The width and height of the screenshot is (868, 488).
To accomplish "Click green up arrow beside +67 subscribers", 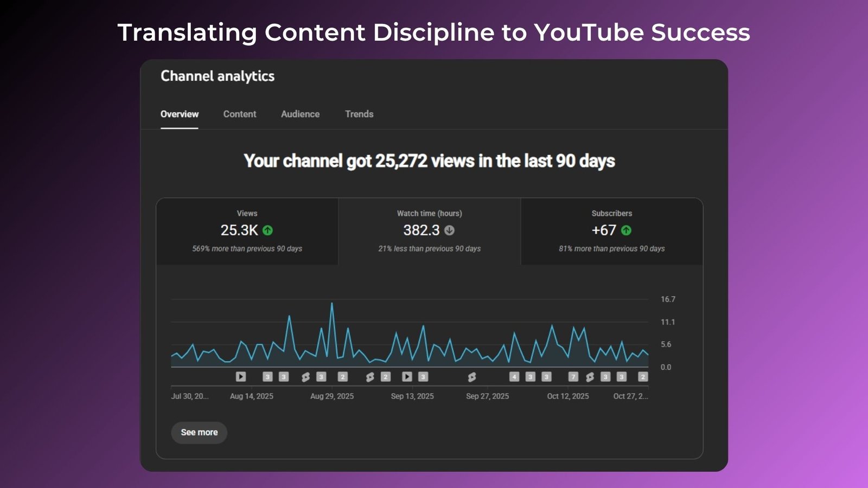I will pyautogui.click(x=626, y=230).
